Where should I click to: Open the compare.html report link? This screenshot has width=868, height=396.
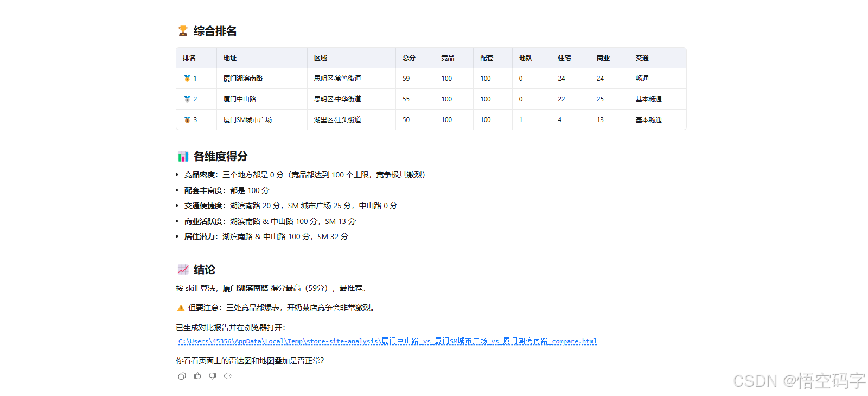[x=387, y=341]
